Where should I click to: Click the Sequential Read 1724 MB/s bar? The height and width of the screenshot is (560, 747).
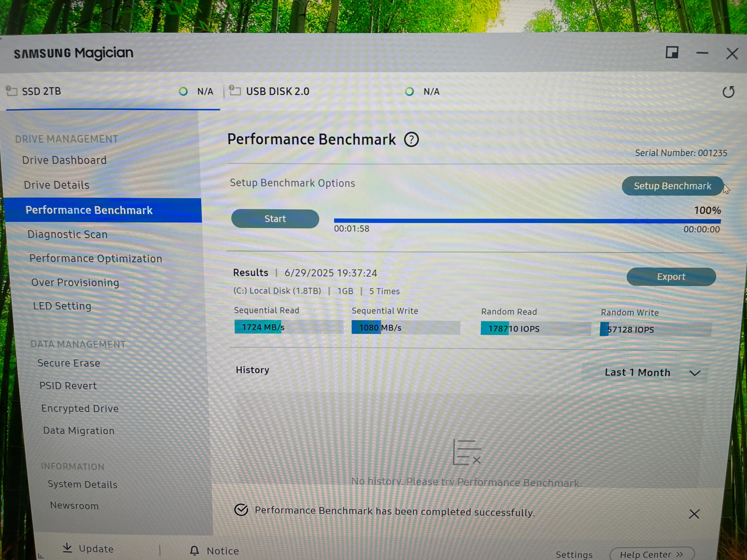click(289, 327)
